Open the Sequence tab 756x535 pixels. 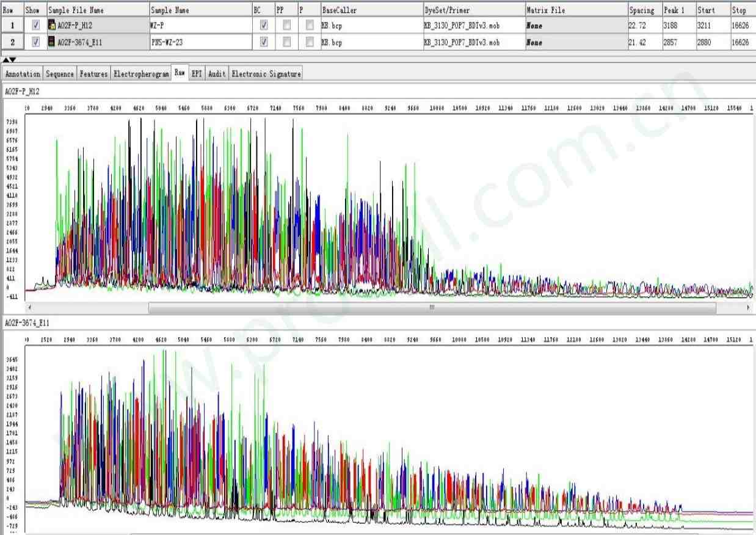click(x=60, y=74)
